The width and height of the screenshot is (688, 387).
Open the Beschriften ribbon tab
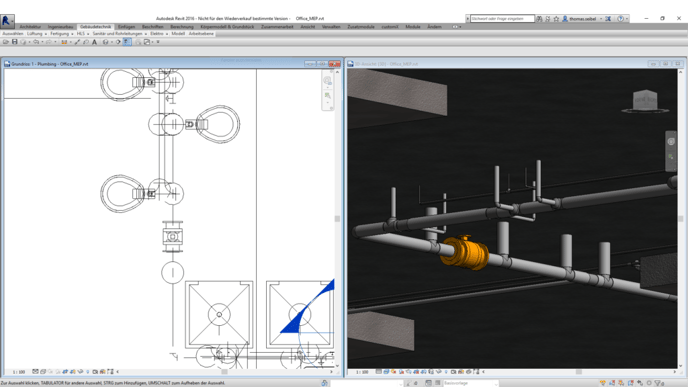click(x=152, y=27)
